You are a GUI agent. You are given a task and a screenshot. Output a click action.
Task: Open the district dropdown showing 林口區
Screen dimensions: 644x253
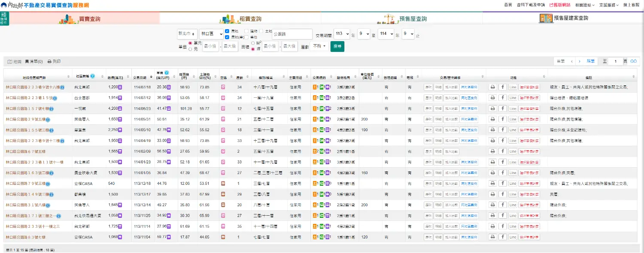tap(211, 34)
